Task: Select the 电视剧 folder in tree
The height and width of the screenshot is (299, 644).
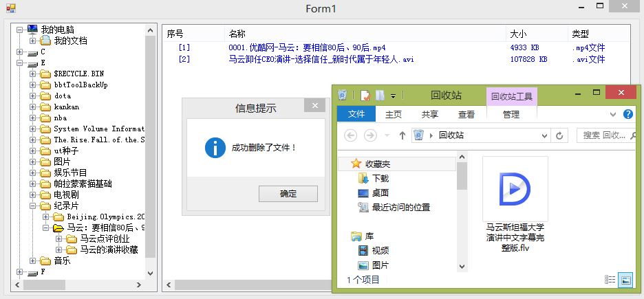Action: (x=66, y=195)
